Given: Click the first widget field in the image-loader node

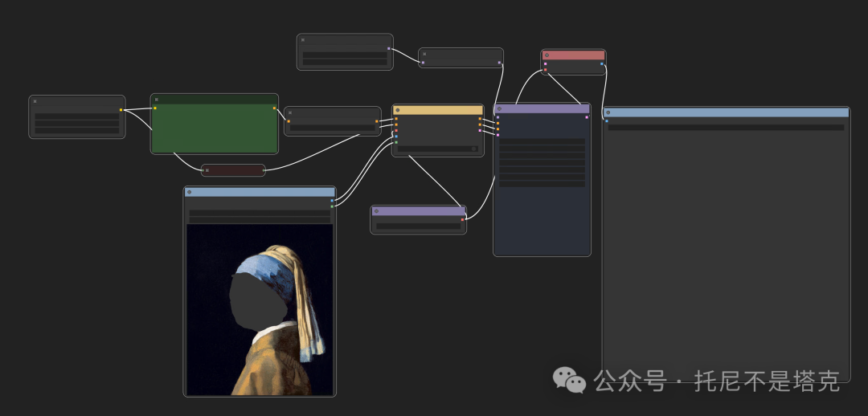Looking at the screenshot, I should point(260,213).
